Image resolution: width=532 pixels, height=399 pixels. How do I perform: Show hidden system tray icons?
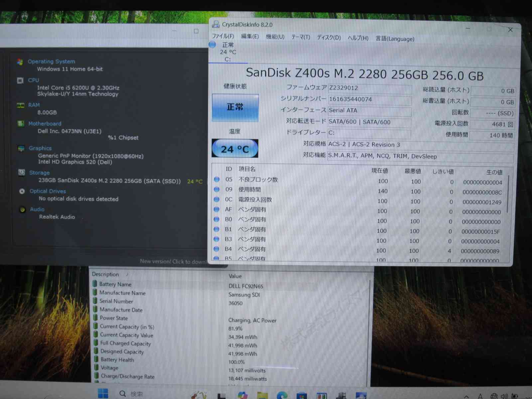tap(466, 396)
